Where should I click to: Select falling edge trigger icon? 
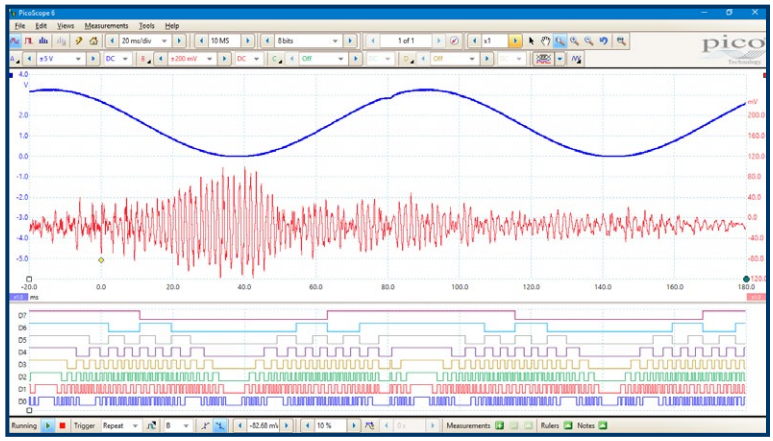point(220,426)
